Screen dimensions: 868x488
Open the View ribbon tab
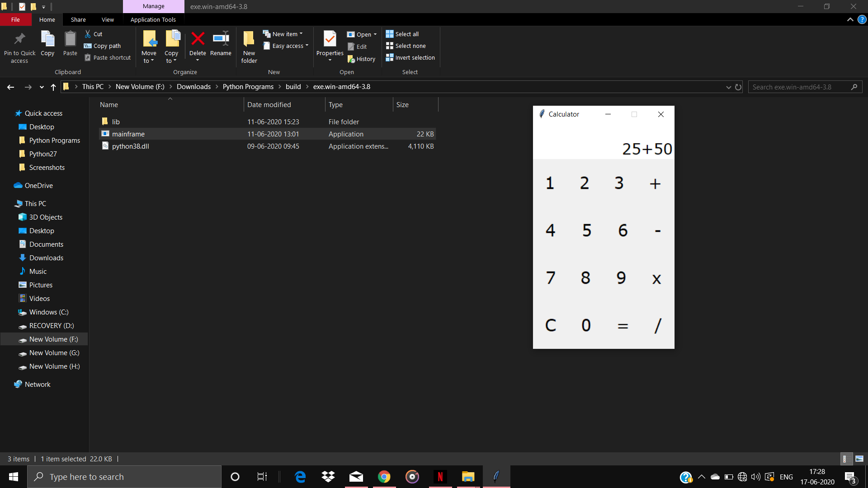(108, 19)
